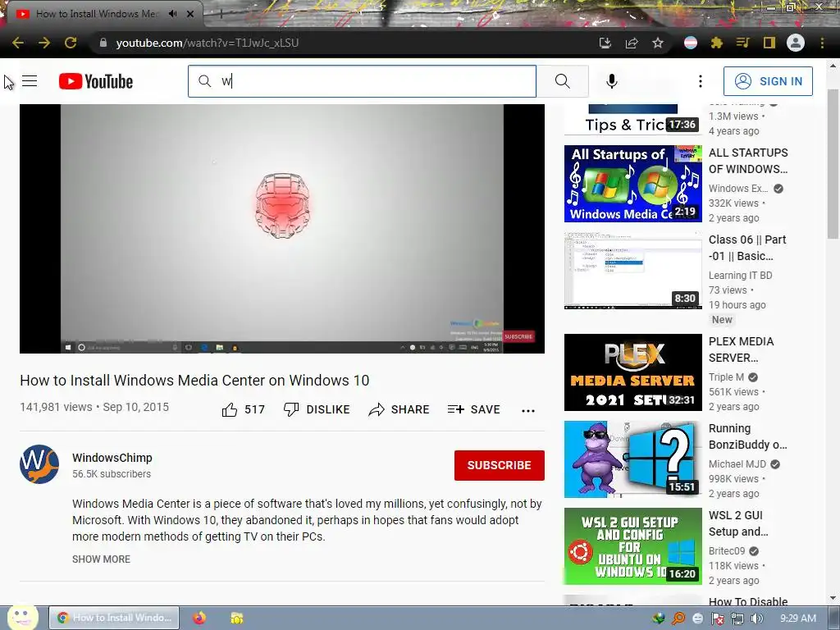Open WindowsChimp channel name link
Image resolution: width=840 pixels, height=630 pixels.
(112, 458)
